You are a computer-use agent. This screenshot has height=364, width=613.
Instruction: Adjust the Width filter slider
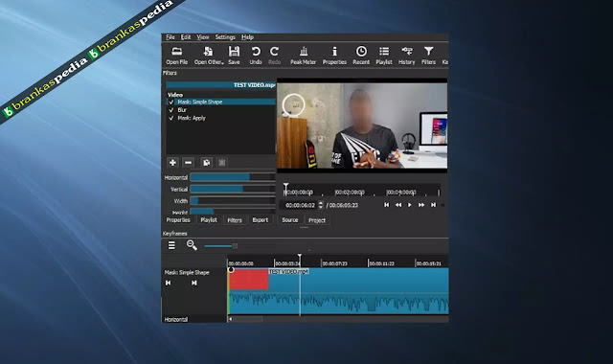[233, 200]
